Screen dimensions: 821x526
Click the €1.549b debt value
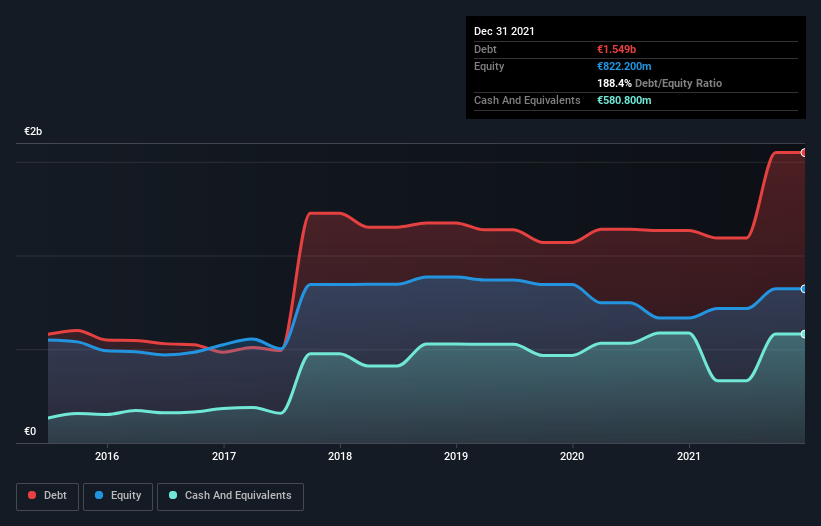point(616,49)
